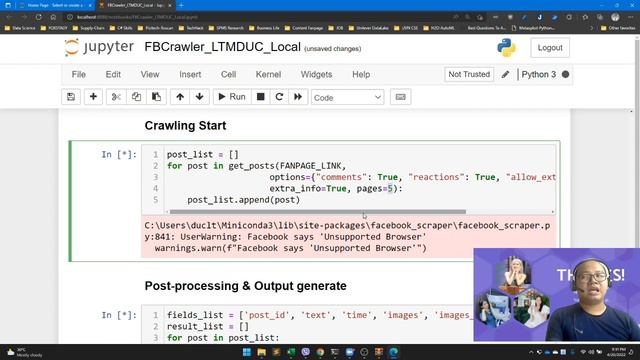The height and width of the screenshot is (360, 640).
Task: Open File Explorer from the taskbar
Action: [x=262, y=352]
